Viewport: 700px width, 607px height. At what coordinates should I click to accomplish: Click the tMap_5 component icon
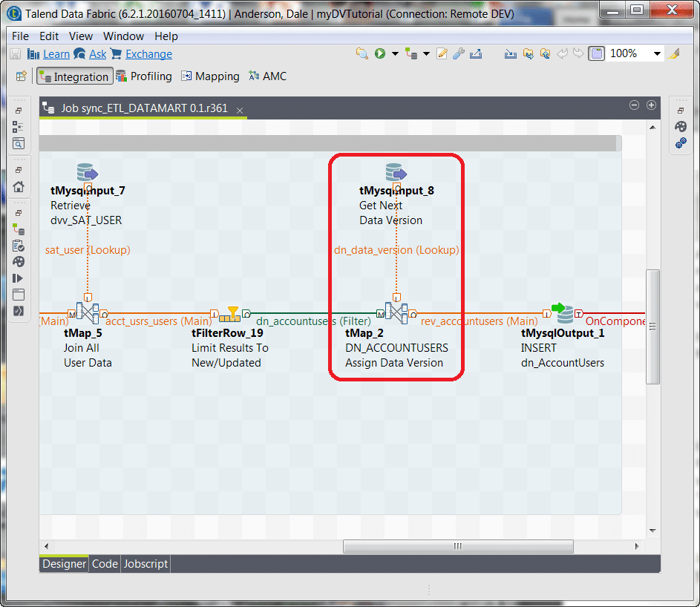(x=88, y=313)
